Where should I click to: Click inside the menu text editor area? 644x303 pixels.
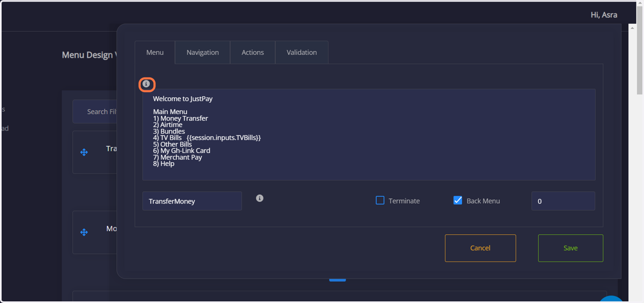click(x=369, y=135)
